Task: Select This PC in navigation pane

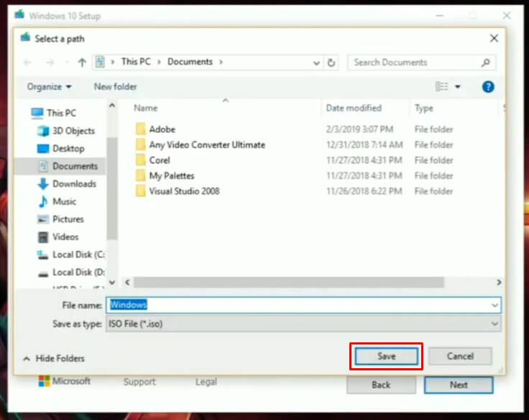Action: 61,113
